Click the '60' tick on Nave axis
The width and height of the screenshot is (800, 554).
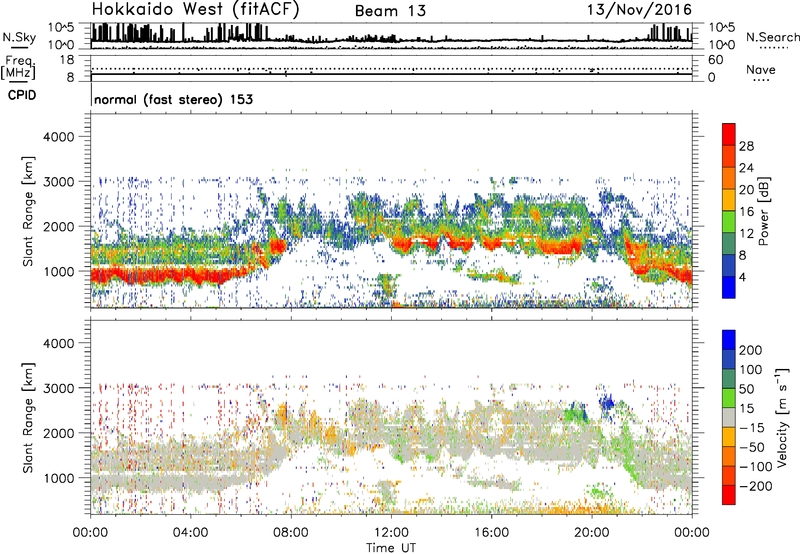[x=715, y=60]
